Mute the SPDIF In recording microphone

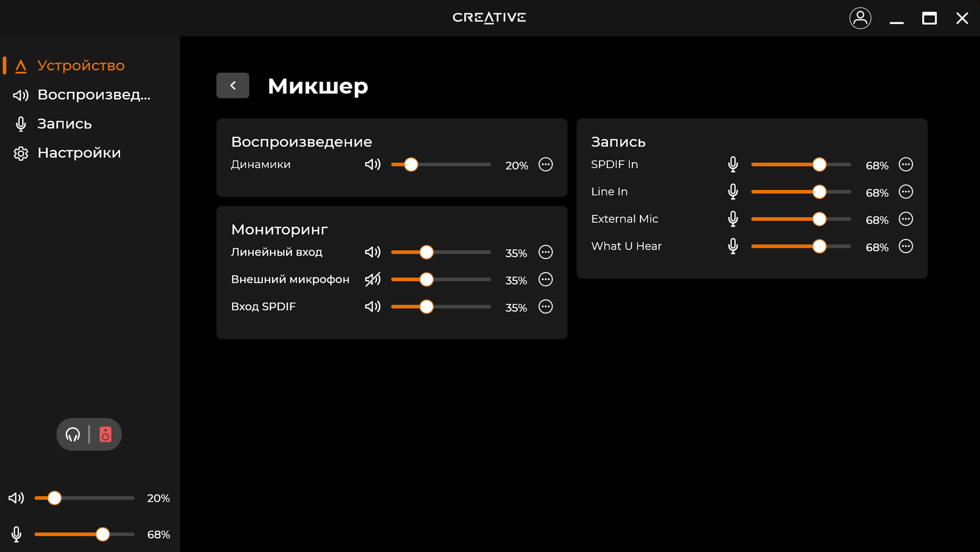[x=733, y=164]
